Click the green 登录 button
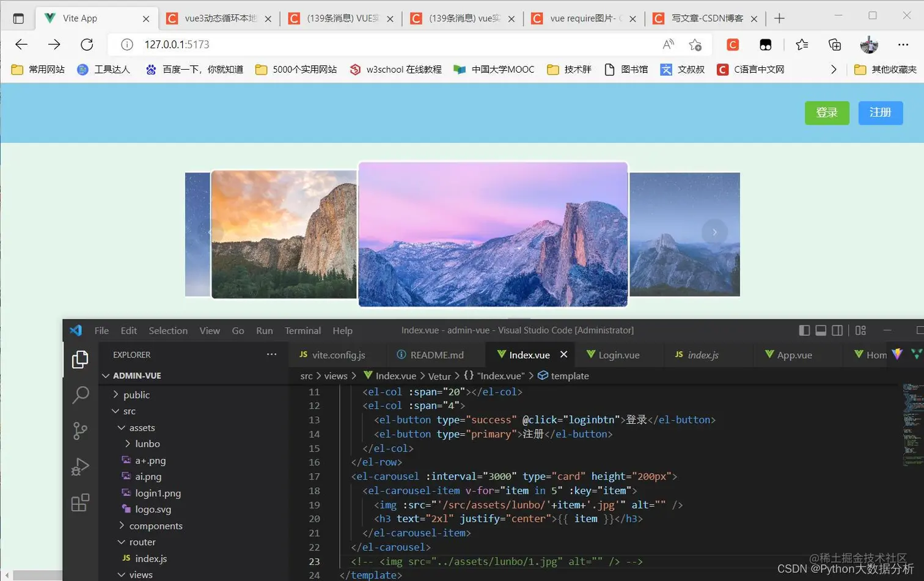Viewport: 924px width, 581px height. coord(827,112)
